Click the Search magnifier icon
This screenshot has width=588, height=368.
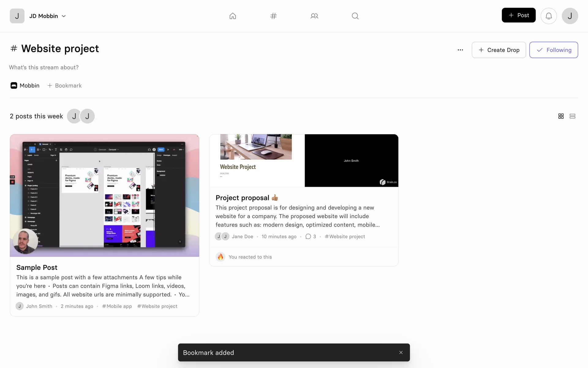pyautogui.click(x=355, y=16)
